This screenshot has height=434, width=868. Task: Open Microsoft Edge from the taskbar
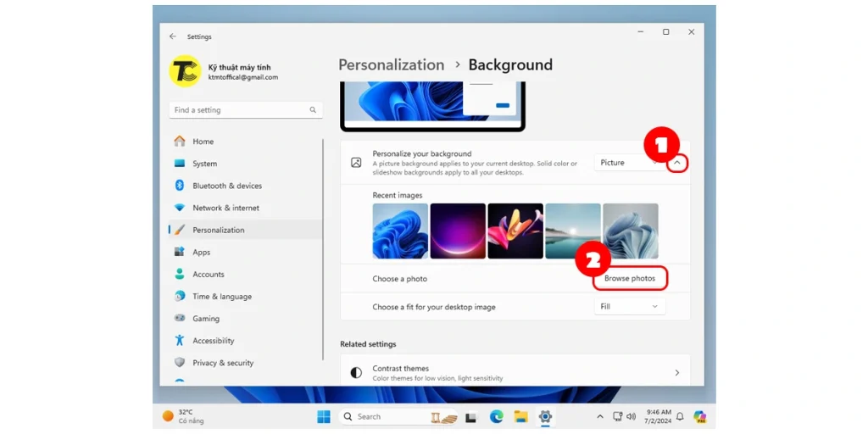click(497, 416)
